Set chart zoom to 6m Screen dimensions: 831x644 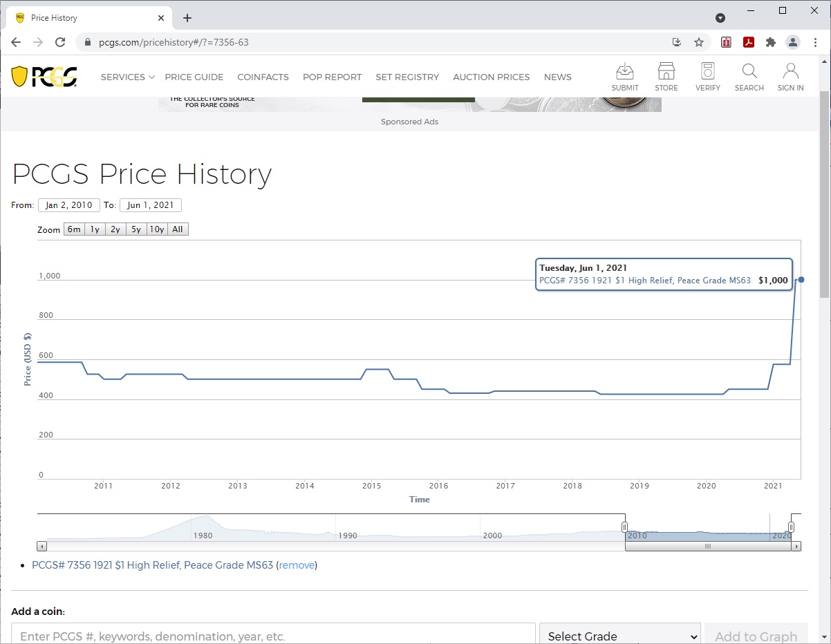click(73, 229)
